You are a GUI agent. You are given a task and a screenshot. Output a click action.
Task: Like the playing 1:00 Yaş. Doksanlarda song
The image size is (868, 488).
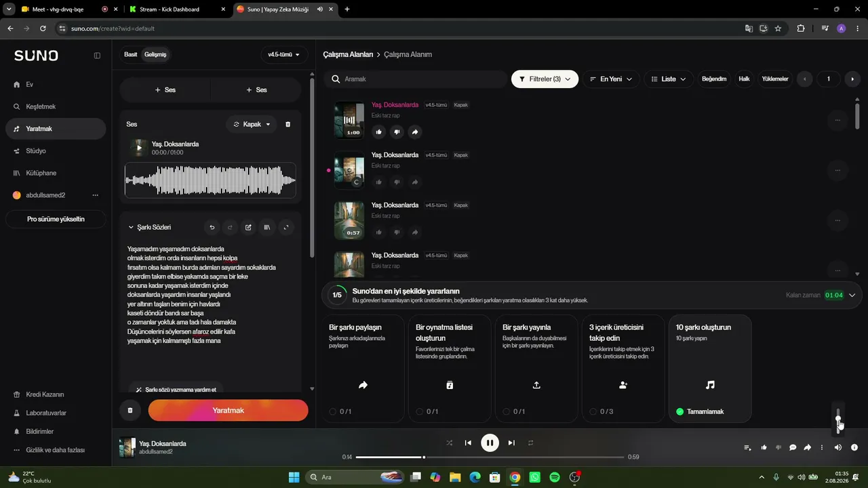378,131
